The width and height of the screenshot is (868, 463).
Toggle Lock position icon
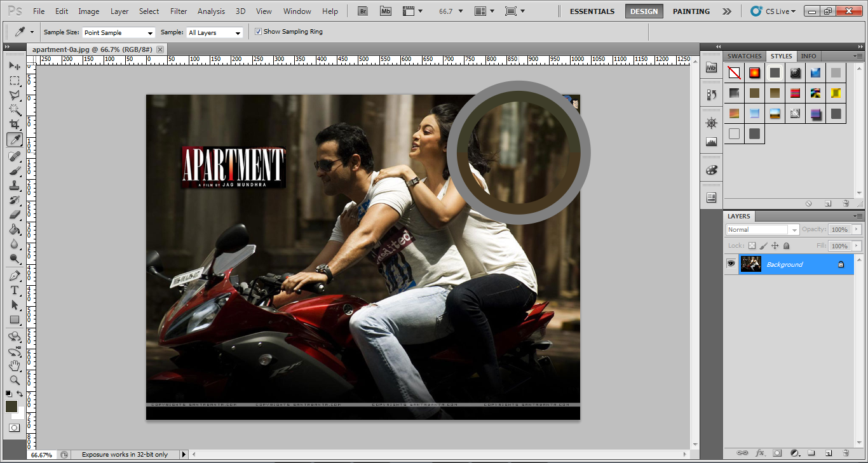pyautogui.click(x=775, y=245)
